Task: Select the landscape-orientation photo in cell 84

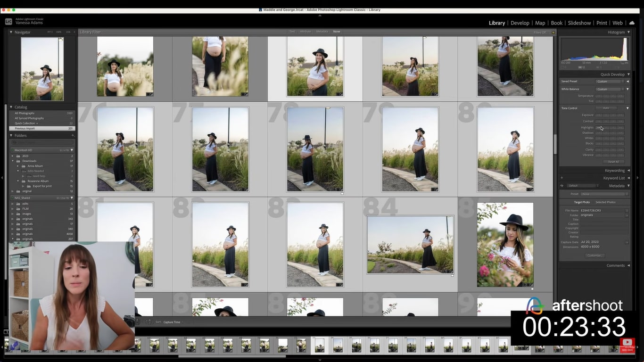Action: [x=410, y=245]
